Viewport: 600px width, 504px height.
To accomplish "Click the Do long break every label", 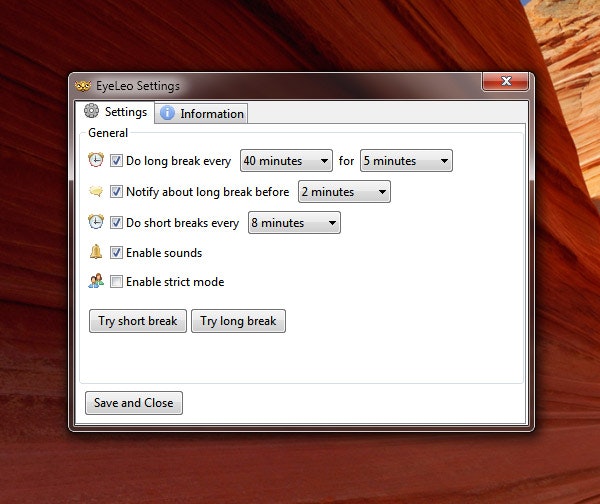I will [x=179, y=161].
